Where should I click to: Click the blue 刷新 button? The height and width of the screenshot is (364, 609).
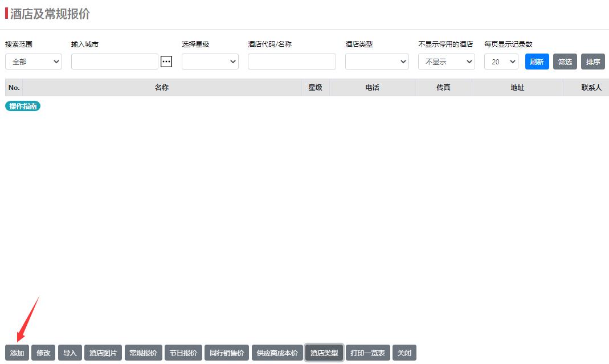click(x=537, y=62)
